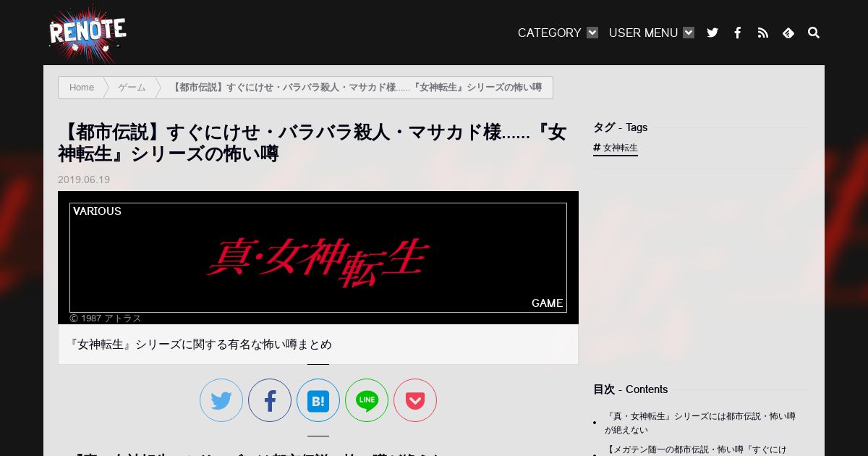Open the Twitter icon in header
The height and width of the screenshot is (456, 868).
[x=712, y=33]
